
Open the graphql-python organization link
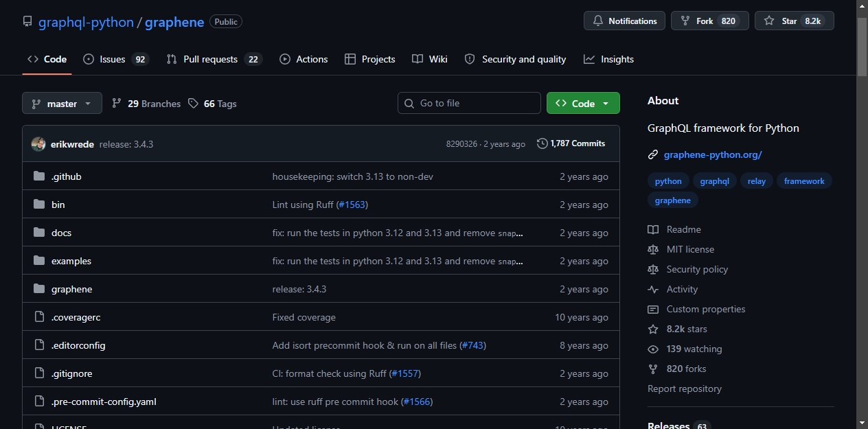pos(86,22)
